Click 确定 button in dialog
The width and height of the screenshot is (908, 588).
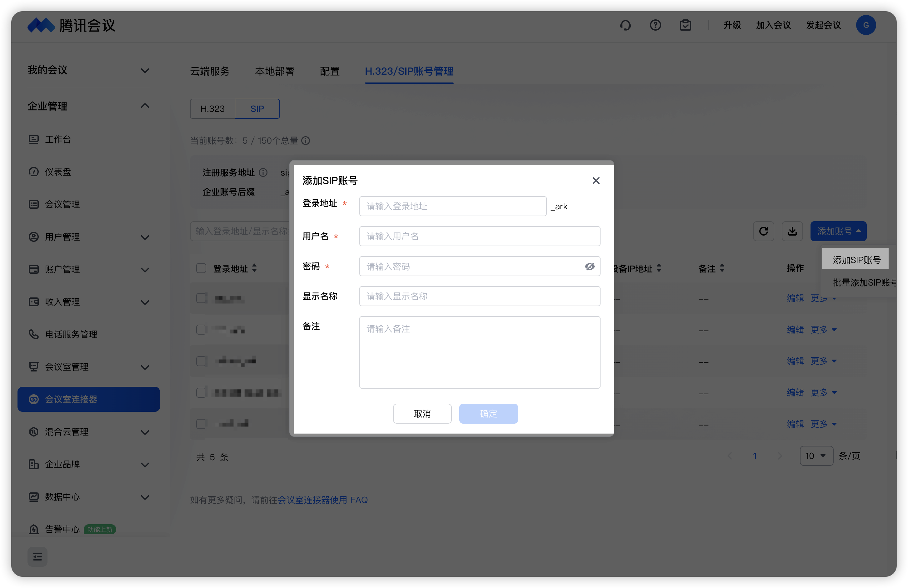click(x=489, y=414)
